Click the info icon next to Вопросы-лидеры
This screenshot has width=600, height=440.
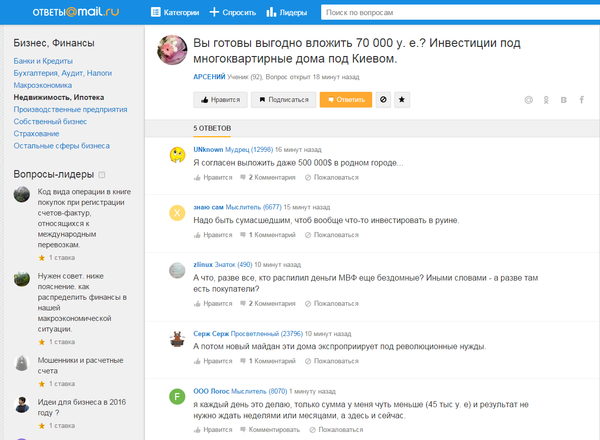click(x=102, y=175)
